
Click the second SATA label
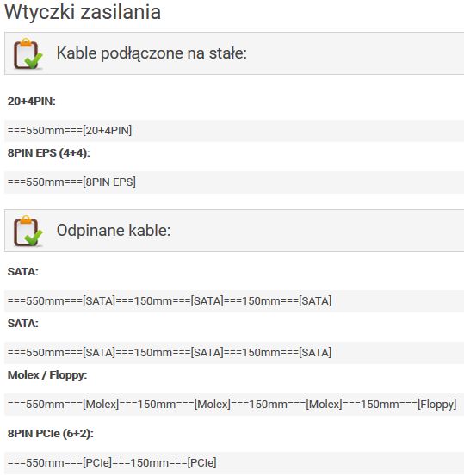tap(22, 324)
